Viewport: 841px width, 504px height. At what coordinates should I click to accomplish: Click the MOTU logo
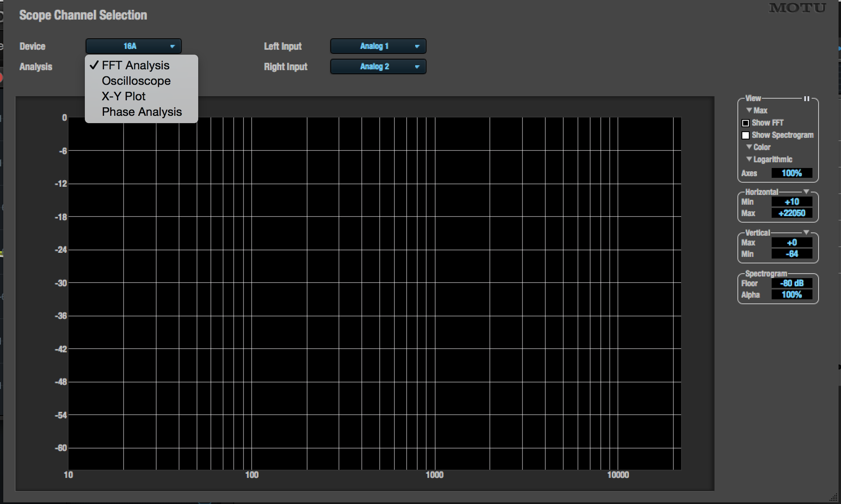pyautogui.click(x=797, y=8)
